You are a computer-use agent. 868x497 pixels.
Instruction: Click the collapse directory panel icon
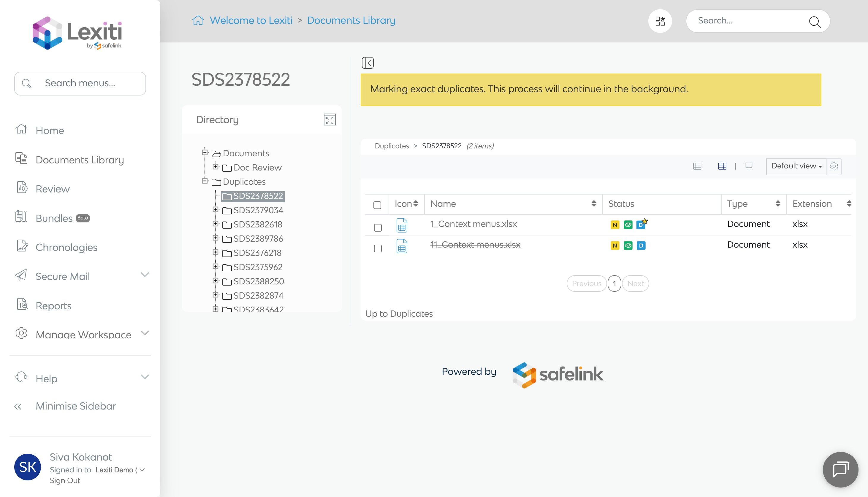click(x=368, y=63)
